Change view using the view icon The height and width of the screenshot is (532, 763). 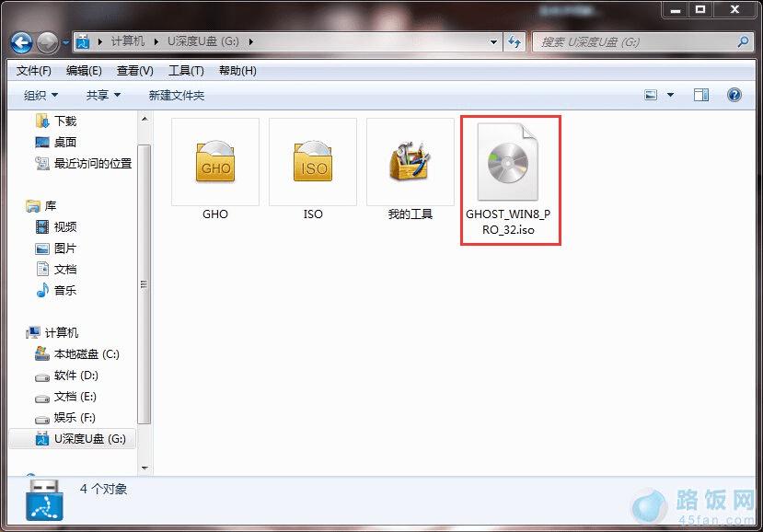pos(651,95)
